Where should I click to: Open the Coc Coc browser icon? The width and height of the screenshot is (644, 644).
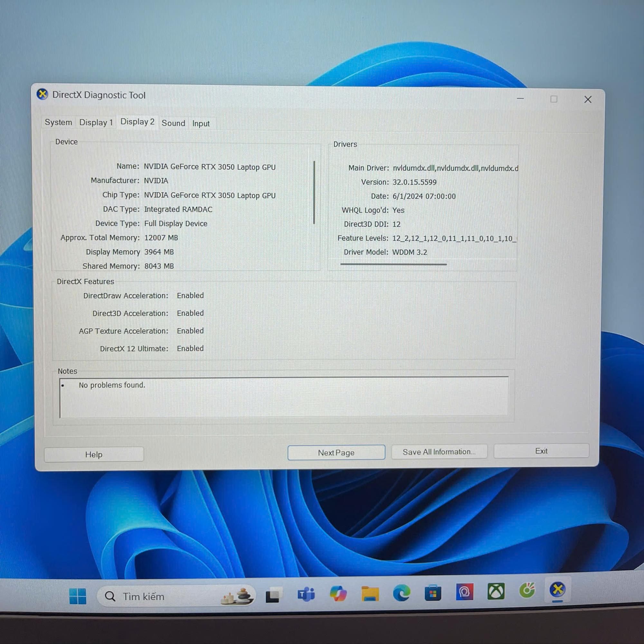[x=527, y=591]
